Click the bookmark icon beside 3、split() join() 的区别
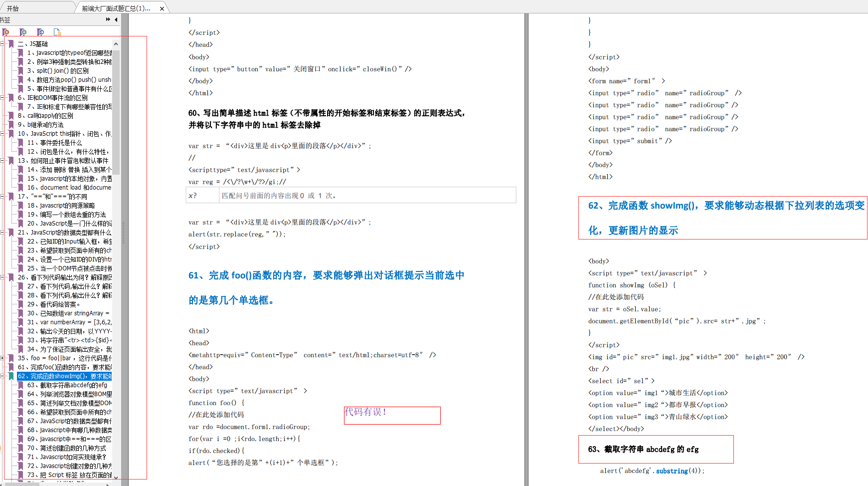The image size is (868, 486). coord(20,71)
